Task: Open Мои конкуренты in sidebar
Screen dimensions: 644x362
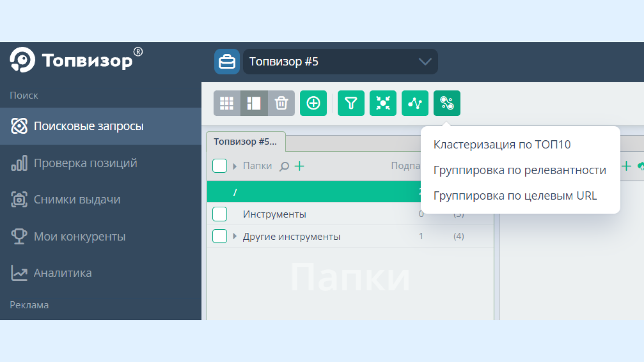Action: tap(101, 236)
